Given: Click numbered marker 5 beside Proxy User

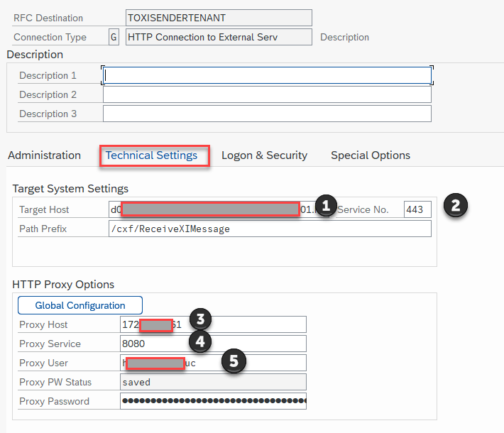Looking at the screenshot, I should [x=234, y=361].
